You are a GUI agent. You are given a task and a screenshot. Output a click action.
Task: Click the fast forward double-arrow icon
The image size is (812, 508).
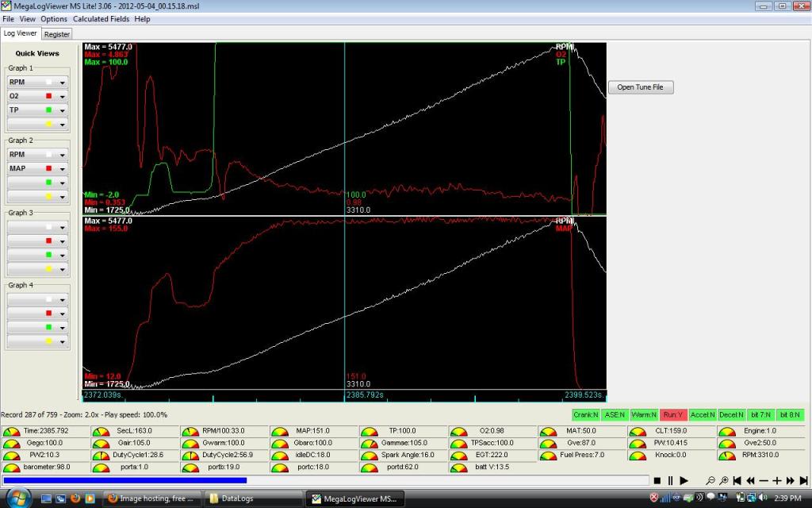click(790, 481)
